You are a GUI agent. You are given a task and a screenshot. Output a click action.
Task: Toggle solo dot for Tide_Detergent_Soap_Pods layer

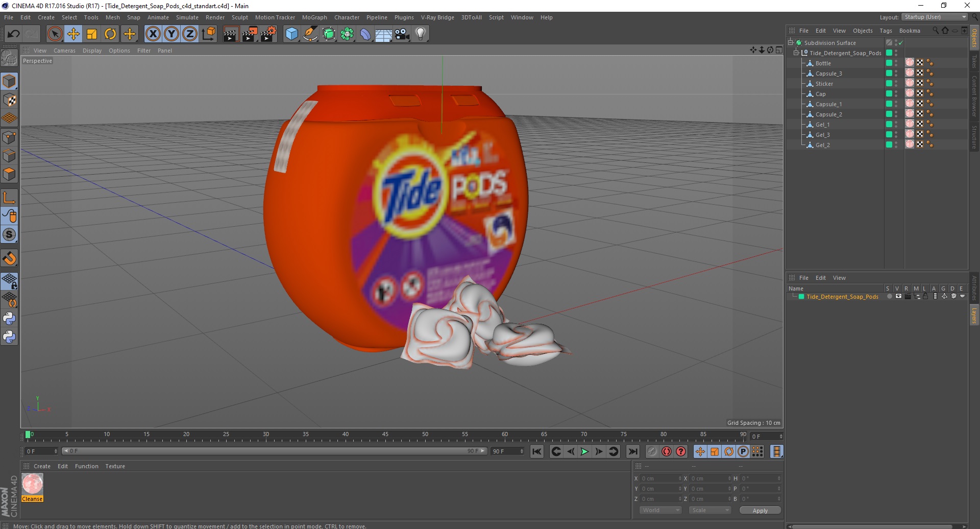point(889,296)
